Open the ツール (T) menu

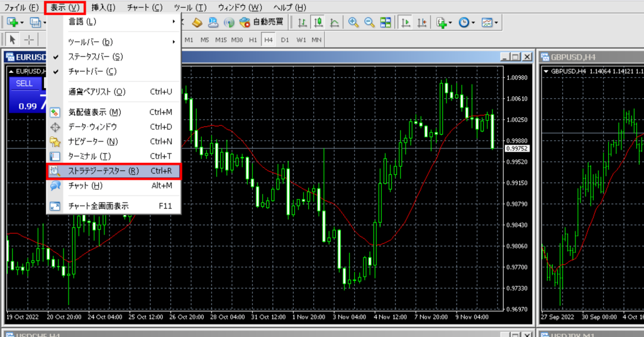(190, 8)
